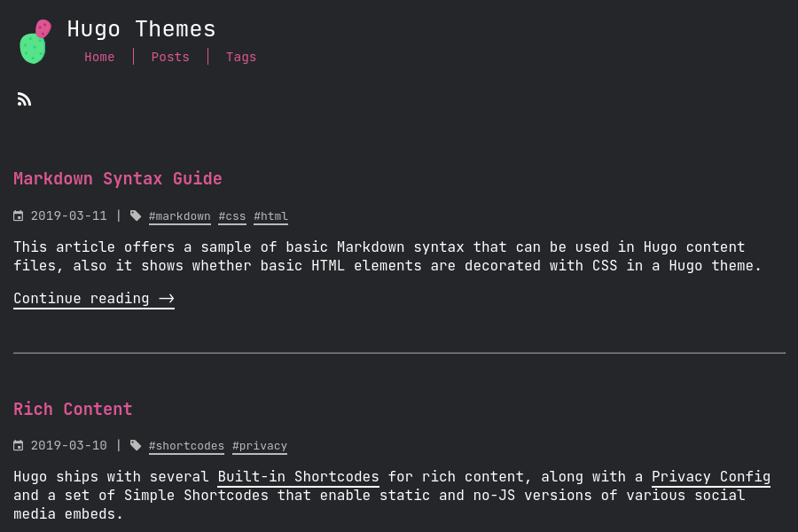Open the Posts menu item
798x532 pixels.
(170, 57)
